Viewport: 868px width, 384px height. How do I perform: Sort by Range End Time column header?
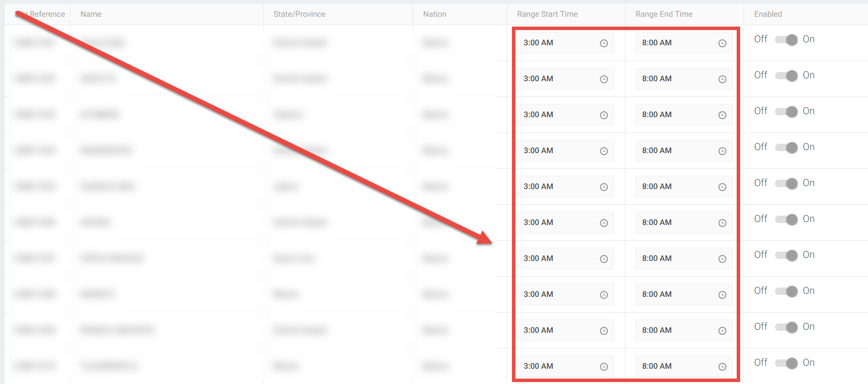663,14
